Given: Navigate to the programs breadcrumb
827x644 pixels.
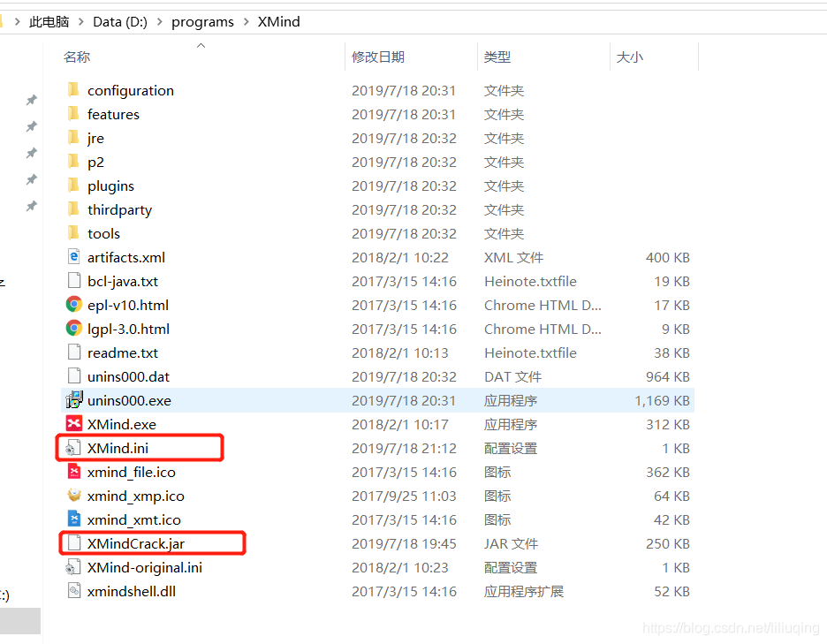Looking at the screenshot, I should pos(202,22).
